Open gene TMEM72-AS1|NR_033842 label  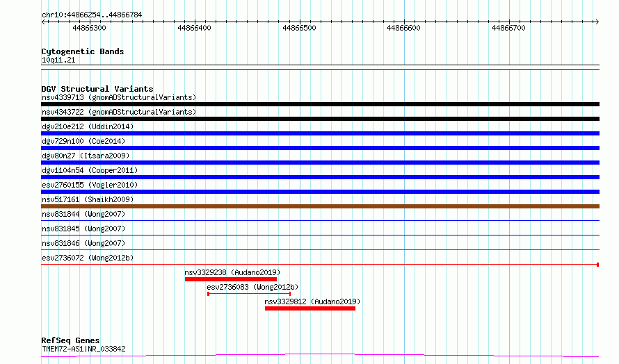pyautogui.click(x=83, y=349)
